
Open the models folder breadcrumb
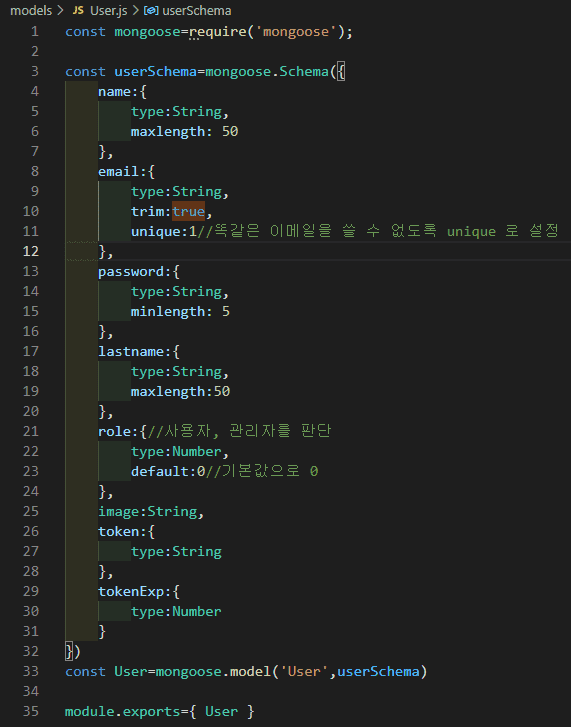(x=31, y=10)
